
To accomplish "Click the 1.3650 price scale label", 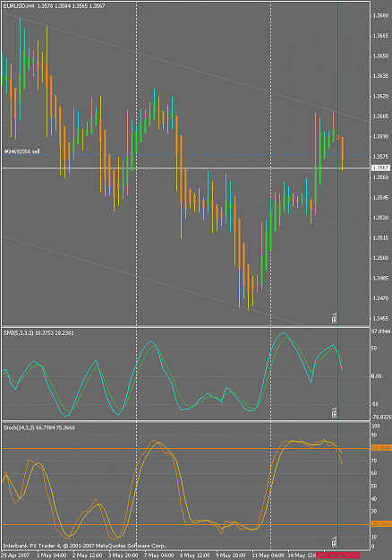I will (x=380, y=56).
